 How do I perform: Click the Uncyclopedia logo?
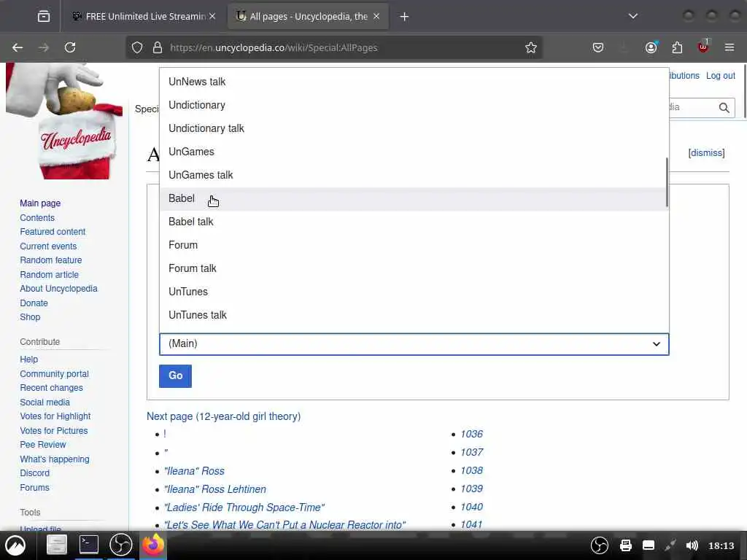(x=64, y=122)
